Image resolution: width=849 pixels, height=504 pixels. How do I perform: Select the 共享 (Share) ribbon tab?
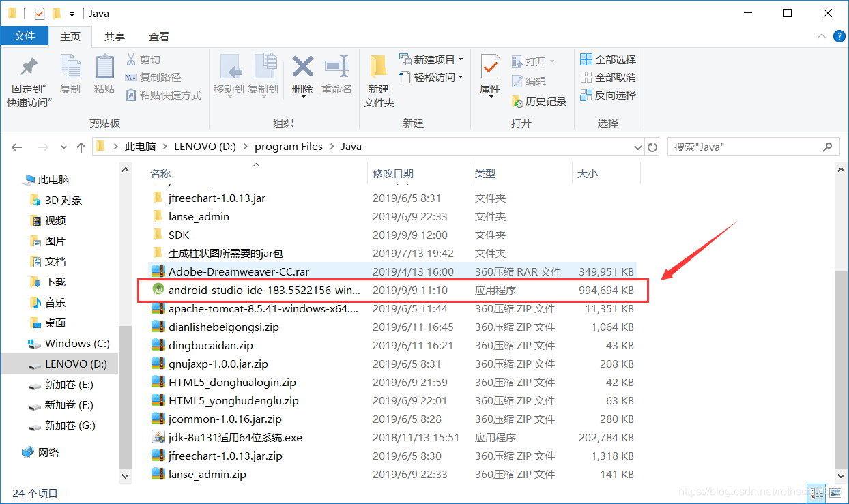pyautogui.click(x=115, y=36)
